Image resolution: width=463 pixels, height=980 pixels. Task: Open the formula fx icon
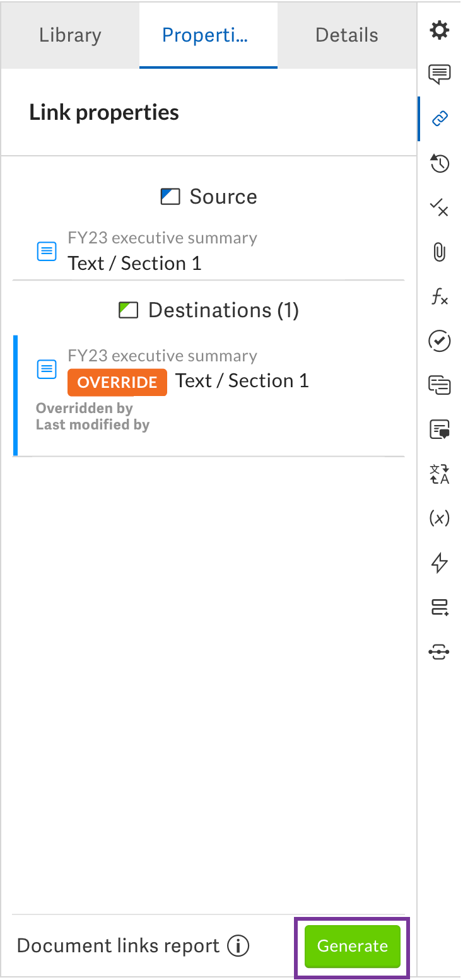pyautogui.click(x=440, y=297)
